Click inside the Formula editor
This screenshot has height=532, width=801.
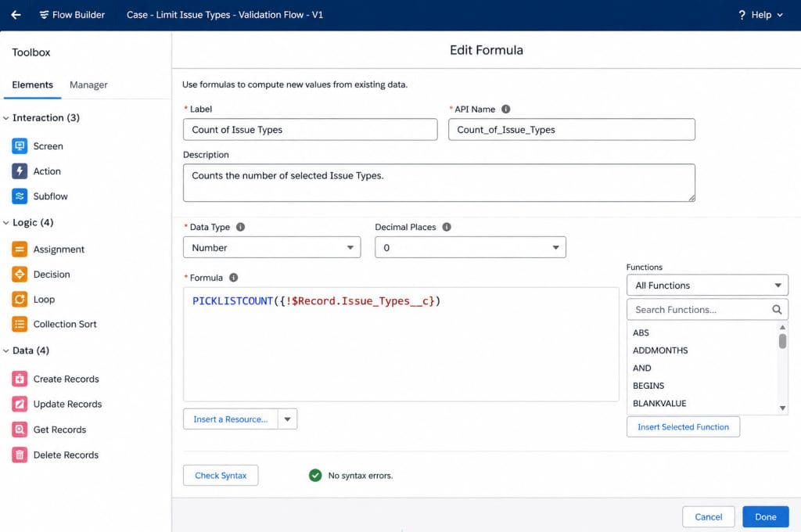click(x=401, y=344)
